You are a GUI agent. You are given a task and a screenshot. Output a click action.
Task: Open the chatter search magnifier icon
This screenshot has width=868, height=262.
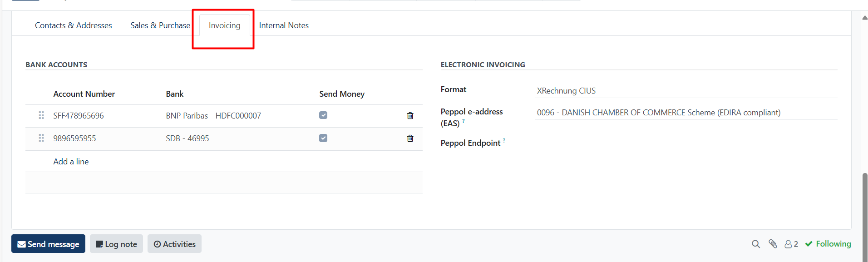756,244
